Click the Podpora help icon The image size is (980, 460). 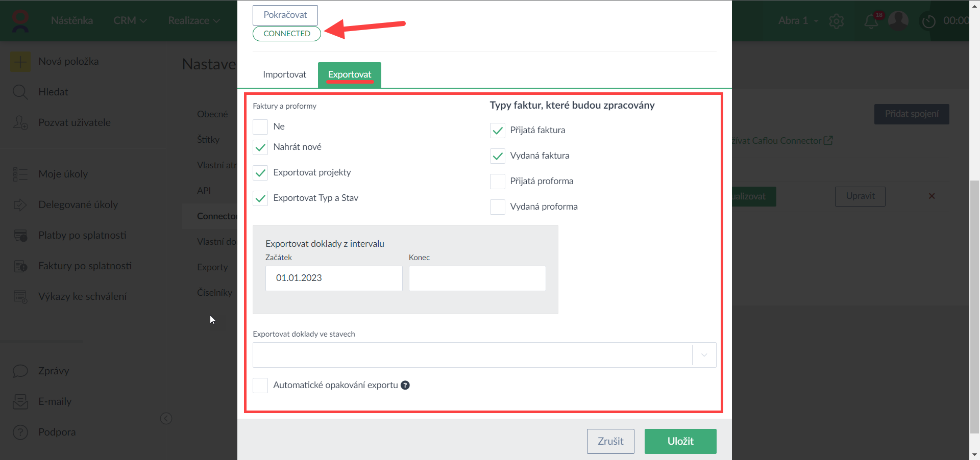[x=20, y=432]
